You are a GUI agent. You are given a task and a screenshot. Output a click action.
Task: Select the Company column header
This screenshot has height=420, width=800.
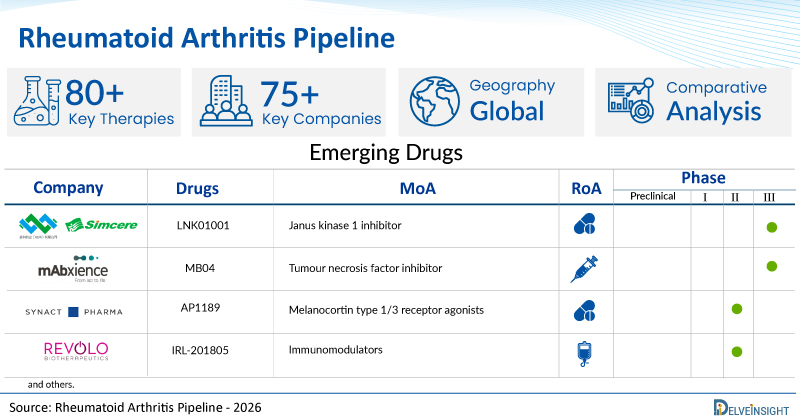point(68,187)
